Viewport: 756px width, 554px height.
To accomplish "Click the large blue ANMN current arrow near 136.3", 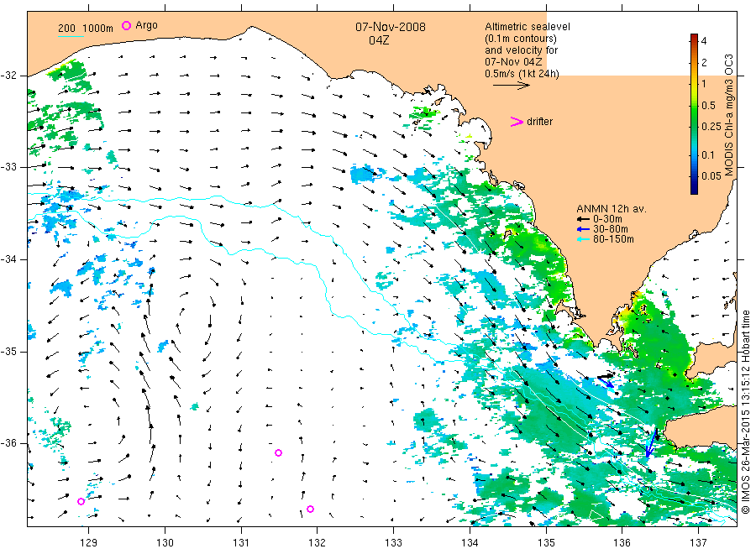I will coord(651,442).
